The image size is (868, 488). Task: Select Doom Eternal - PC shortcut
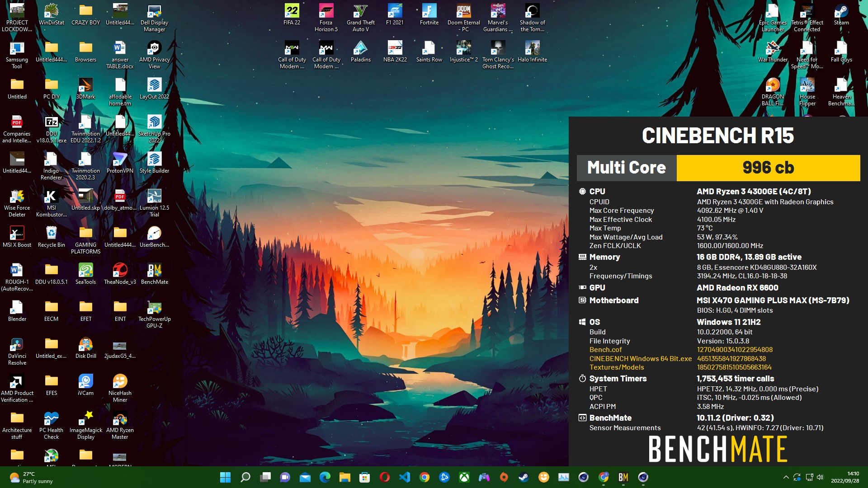point(463,18)
